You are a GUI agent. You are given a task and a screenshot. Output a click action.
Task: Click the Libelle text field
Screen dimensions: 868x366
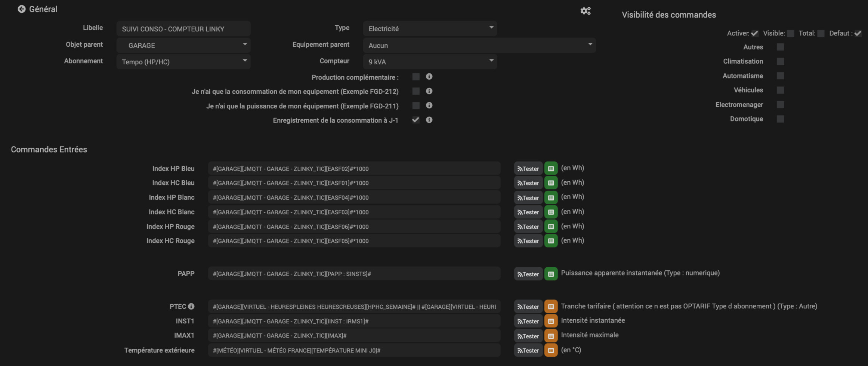click(x=183, y=29)
